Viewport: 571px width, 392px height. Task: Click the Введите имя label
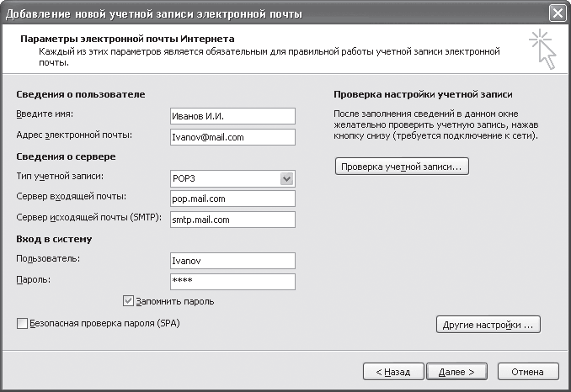pos(45,114)
